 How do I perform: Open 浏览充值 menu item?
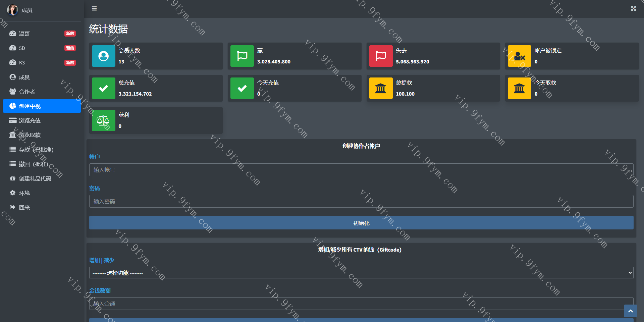(30, 120)
